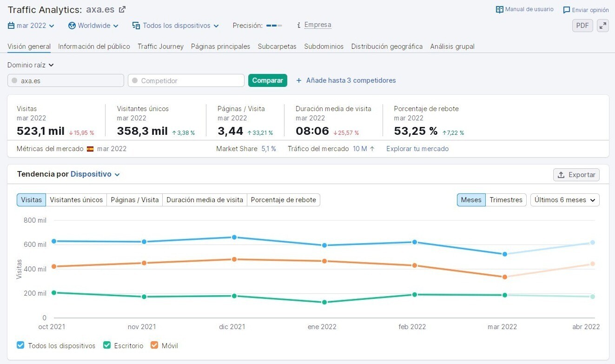Open the Traffic Journey tab
This screenshot has width=615, height=364.
160,46
